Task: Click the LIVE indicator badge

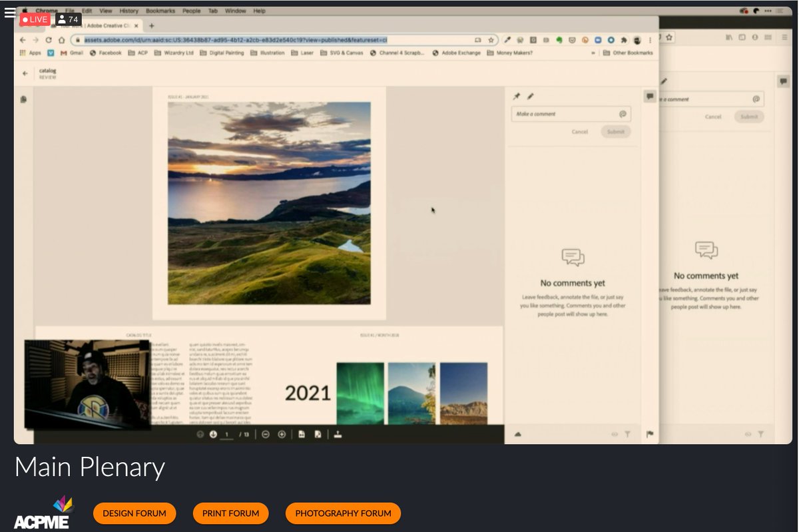Action: pos(35,19)
